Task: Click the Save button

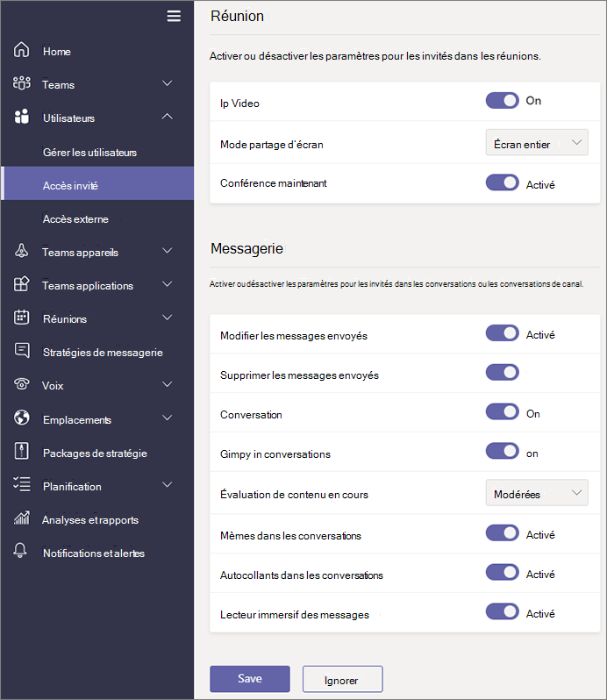Action: (249, 679)
